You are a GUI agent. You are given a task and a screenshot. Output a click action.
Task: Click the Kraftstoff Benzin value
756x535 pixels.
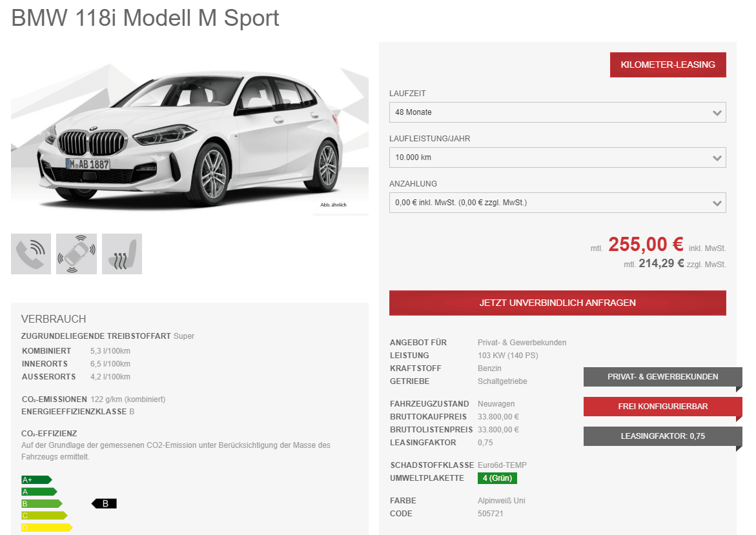[489, 368]
